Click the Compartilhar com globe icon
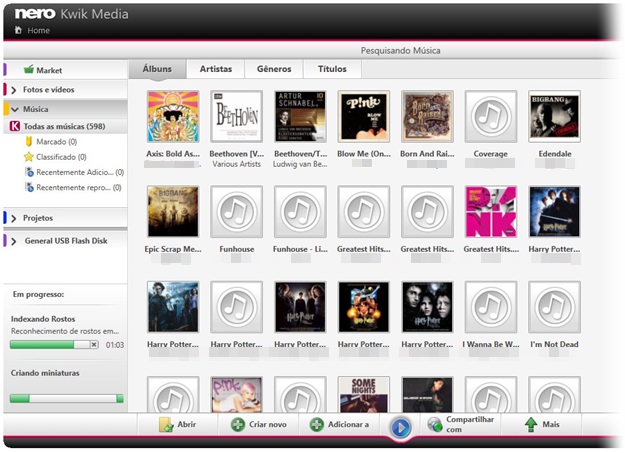The height and width of the screenshot is (453, 625). (435, 425)
